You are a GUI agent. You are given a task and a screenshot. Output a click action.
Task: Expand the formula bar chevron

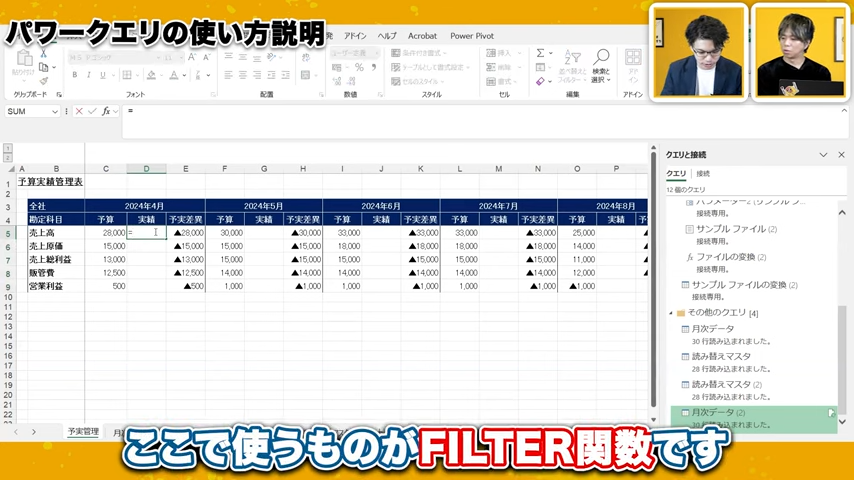[844, 111]
